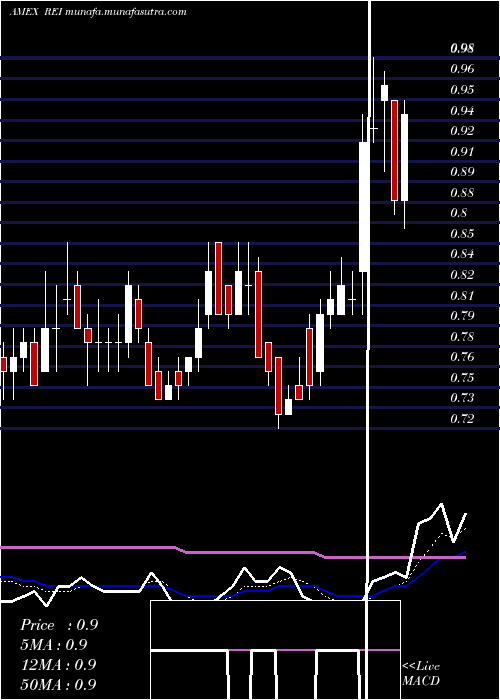Click the 0.85 price axis label
The height and width of the screenshot is (700, 500).
point(462,233)
